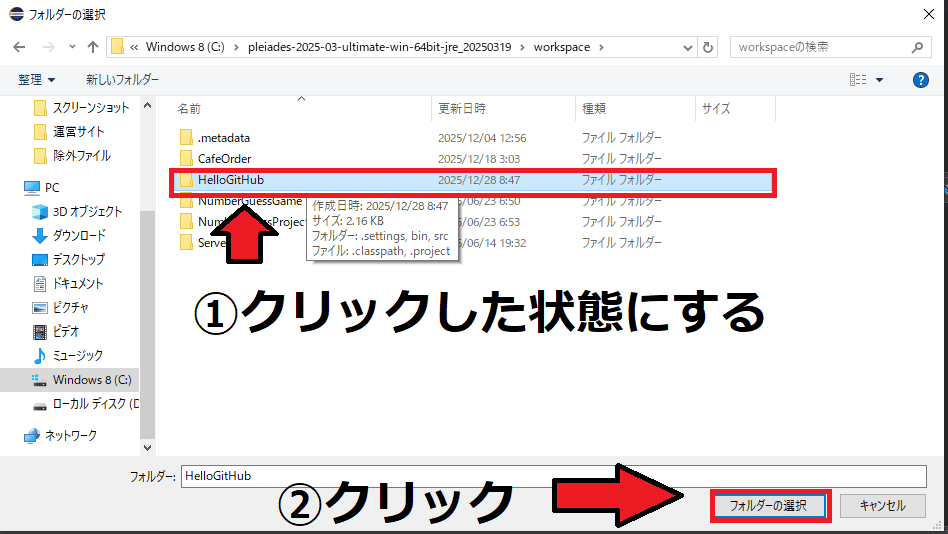Click the search magnifier icon

point(917,47)
